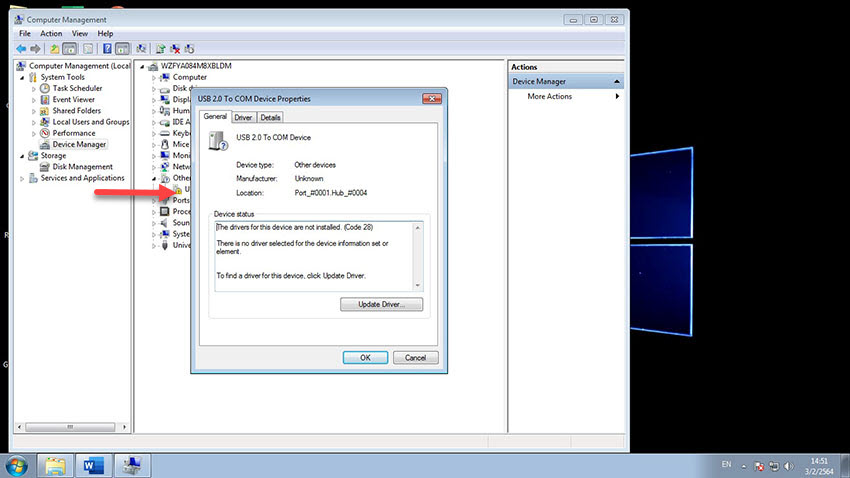Click the left pane horizontal scrollbar thumb
This screenshot has width=850, height=478.
[70, 427]
